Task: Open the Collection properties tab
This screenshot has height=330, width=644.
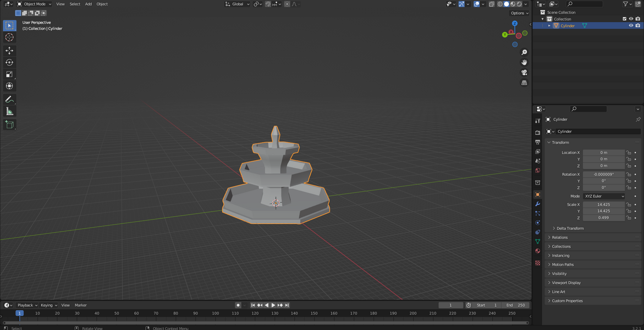Action: click(538, 183)
